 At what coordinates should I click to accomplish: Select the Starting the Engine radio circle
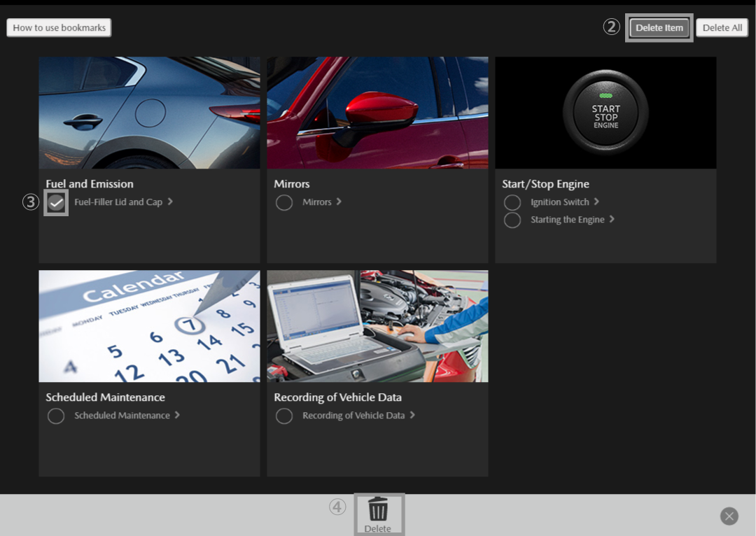pyautogui.click(x=512, y=220)
